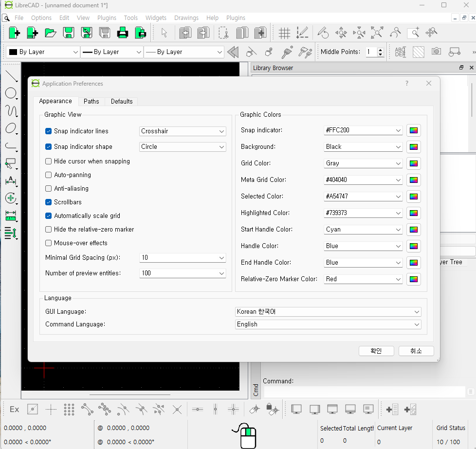Open color picker for Snap indicator
476x449 pixels.
coord(413,130)
